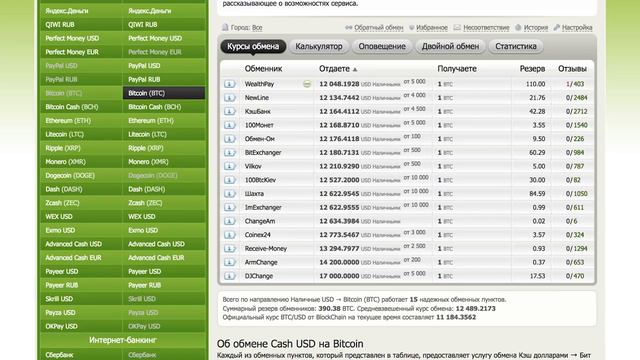Switch to the Курсы обмена tab
Viewport: 640px width, 360px height.
pos(253,46)
